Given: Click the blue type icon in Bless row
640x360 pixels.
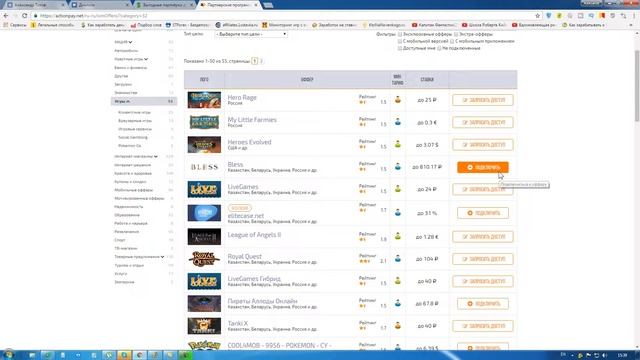Looking at the screenshot, I should (x=398, y=167).
